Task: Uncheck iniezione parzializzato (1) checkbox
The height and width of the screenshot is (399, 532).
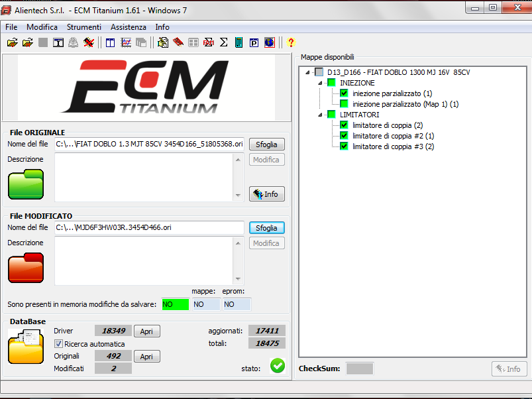Action: (344, 93)
